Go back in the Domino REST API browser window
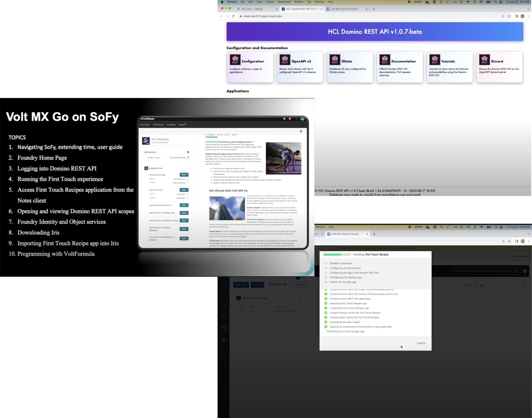Screen dimensions: 532x418 pyautogui.click(x=221, y=16)
